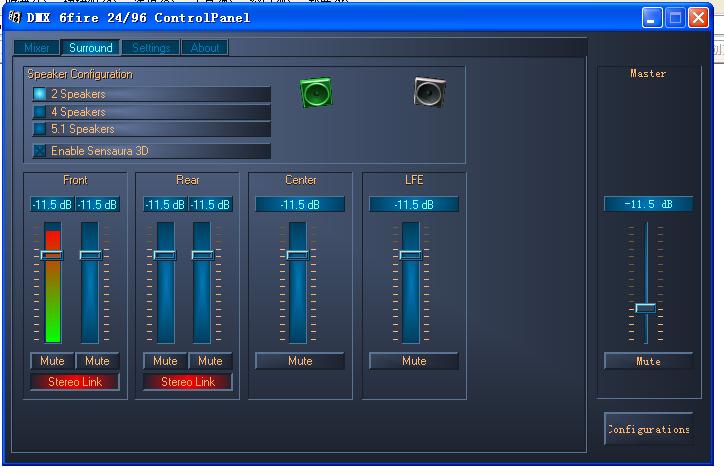Select the 5.1 Speakers option
Image resolution: width=724 pixels, height=474 pixels.
[151, 129]
